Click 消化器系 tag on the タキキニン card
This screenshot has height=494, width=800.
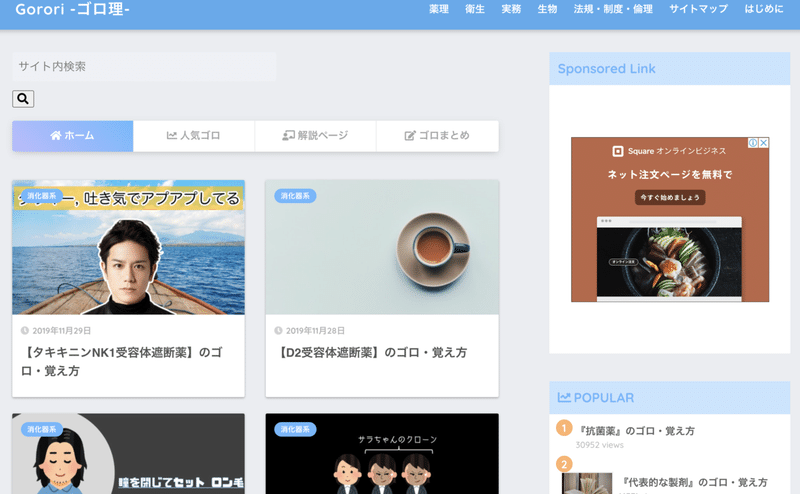[x=42, y=196]
